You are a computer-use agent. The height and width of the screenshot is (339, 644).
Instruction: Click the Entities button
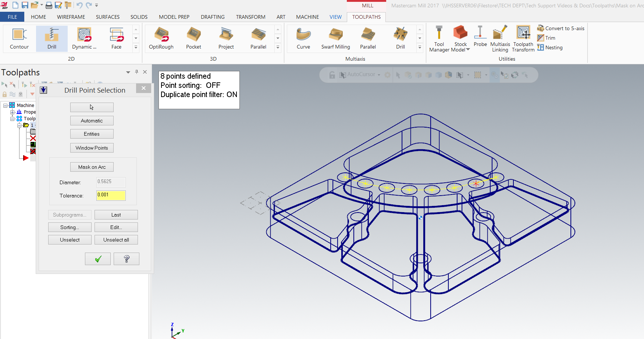(x=92, y=134)
